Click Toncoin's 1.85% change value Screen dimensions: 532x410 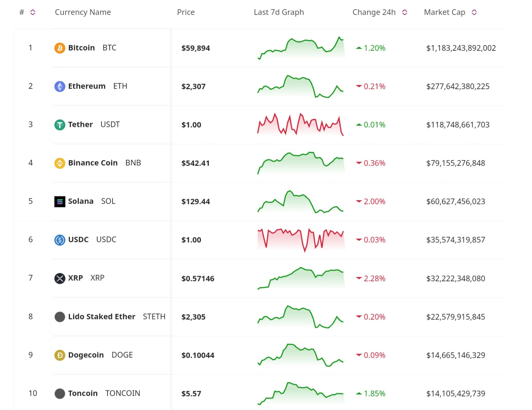(x=374, y=394)
